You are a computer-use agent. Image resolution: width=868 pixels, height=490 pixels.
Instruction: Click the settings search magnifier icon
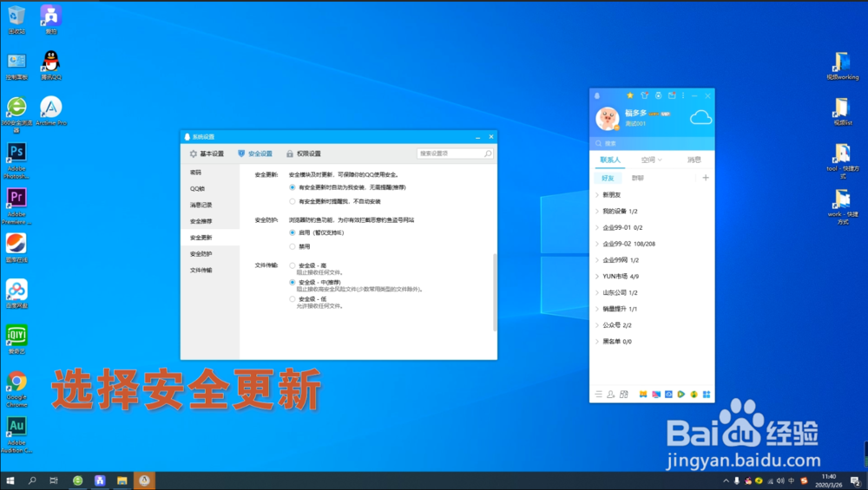click(488, 154)
